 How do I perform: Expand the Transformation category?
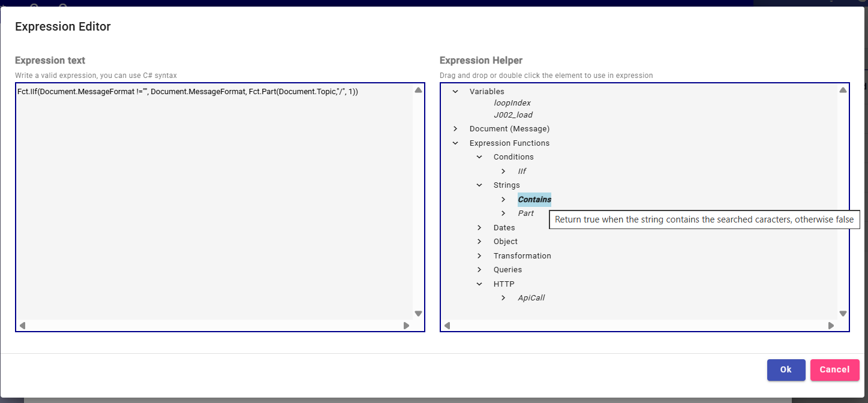pos(479,256)
